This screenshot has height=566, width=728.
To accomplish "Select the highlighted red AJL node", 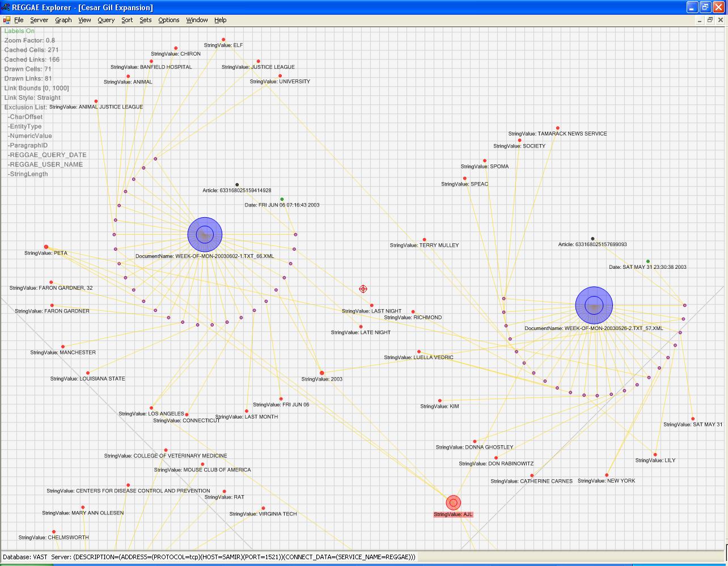I will pyautogui.click(x=453, y=502).
